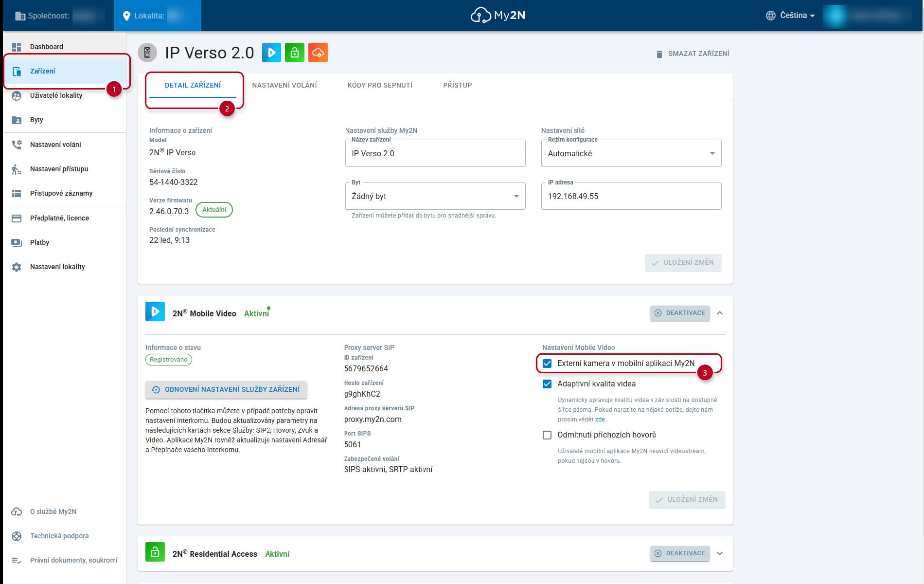The height and width of the screenshot is (584, 924).
Task: Deactivate the 2N Mobile Video service
Action: 680,313
